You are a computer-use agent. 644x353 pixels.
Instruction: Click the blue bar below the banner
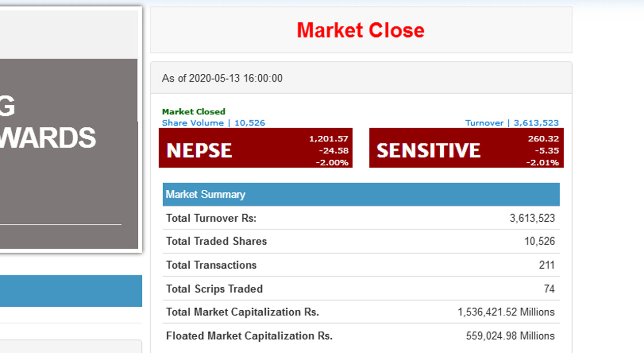click(x=71, y=291)
